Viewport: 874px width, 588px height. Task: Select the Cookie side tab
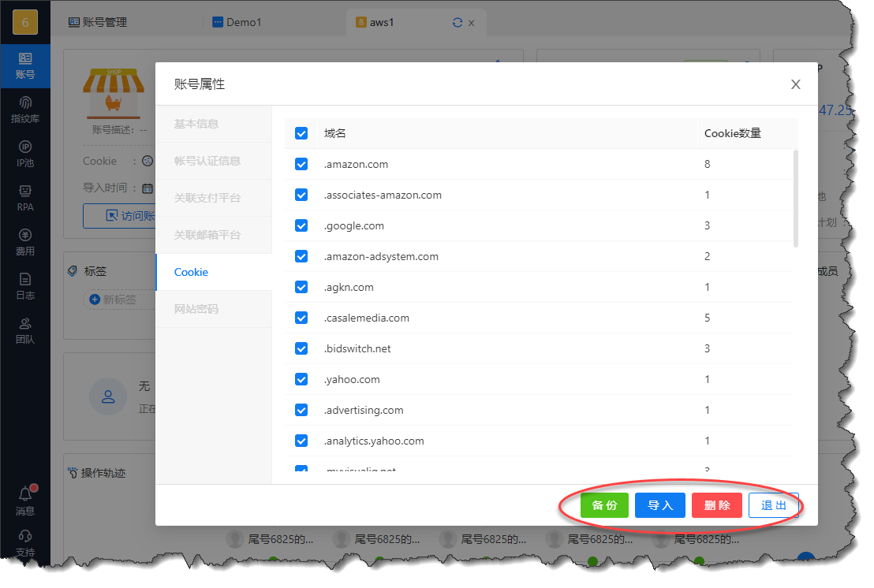pyautogui.click(x=214, y=272)
